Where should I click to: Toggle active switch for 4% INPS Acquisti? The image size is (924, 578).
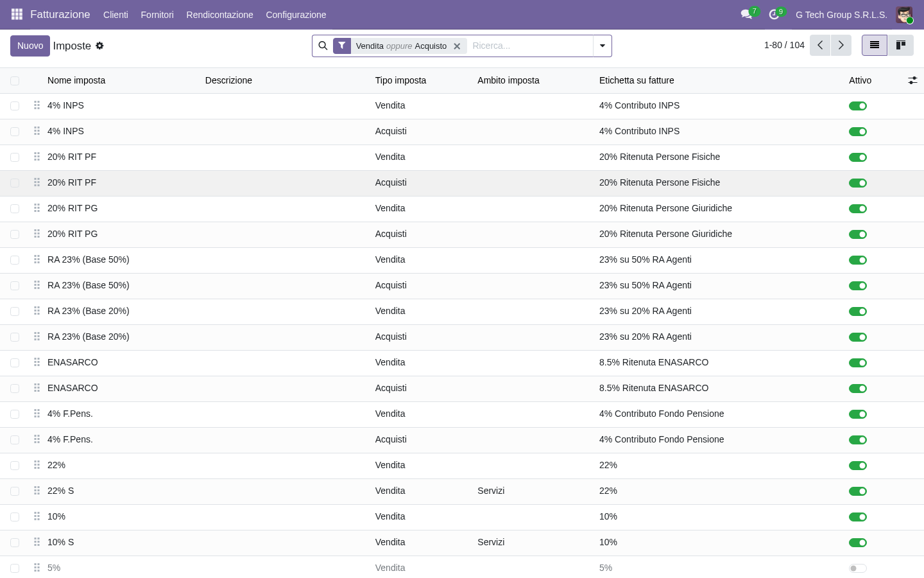[x=858, y=132]
